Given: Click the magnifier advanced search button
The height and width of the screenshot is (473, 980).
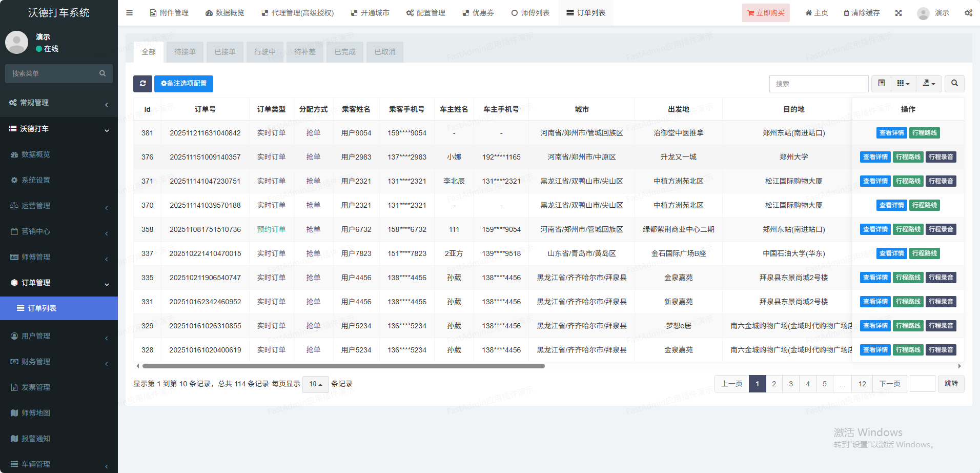Looking at the screenshot, I should 954,84.
